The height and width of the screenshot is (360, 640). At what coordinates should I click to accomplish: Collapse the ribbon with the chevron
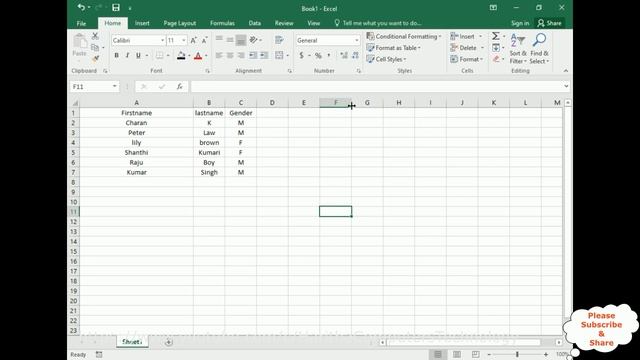pos(566,71)
